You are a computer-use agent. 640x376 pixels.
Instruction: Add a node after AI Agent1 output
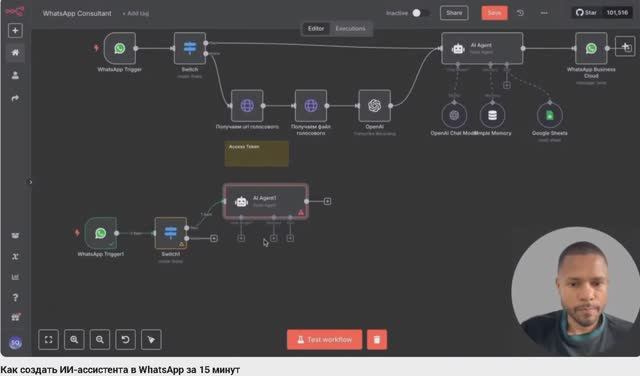[327, 201]
